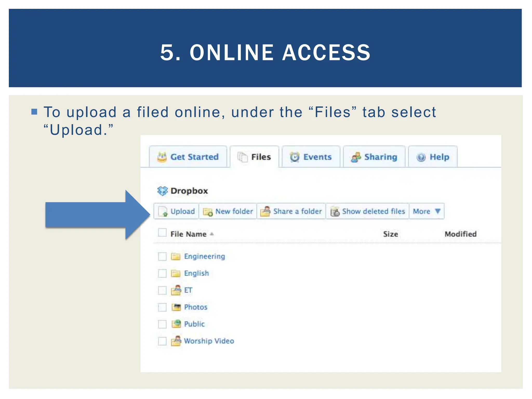
Task: Click the Show deleted files trash icon
Action: [335, 211]
